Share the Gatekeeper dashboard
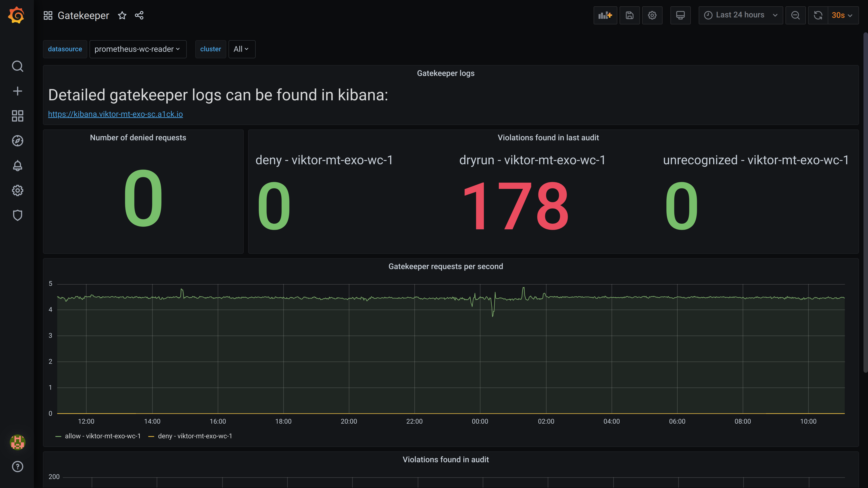The width and height of the screenshot is (868, 488). pyautogui.click(x=139, y=16)
